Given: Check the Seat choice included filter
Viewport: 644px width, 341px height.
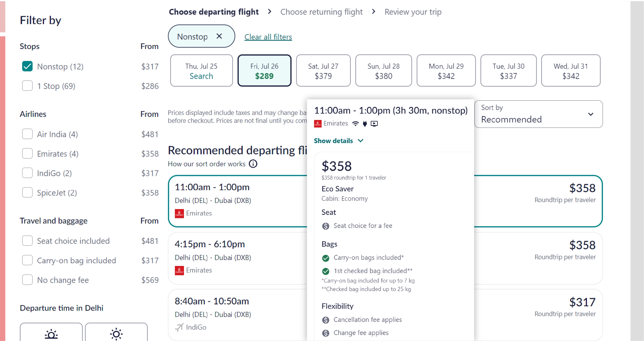Looking at the screenshot, I should point(27,241).
